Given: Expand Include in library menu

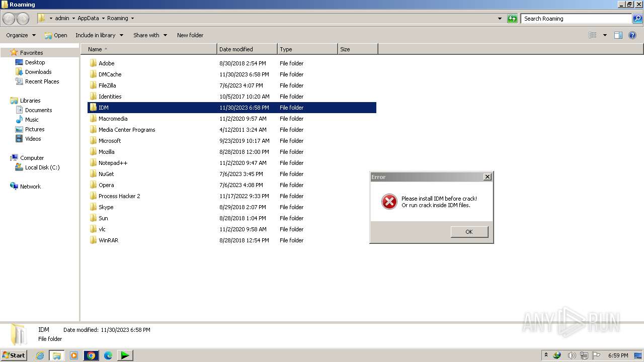Looking at the screenshot, I should [99, 35].
